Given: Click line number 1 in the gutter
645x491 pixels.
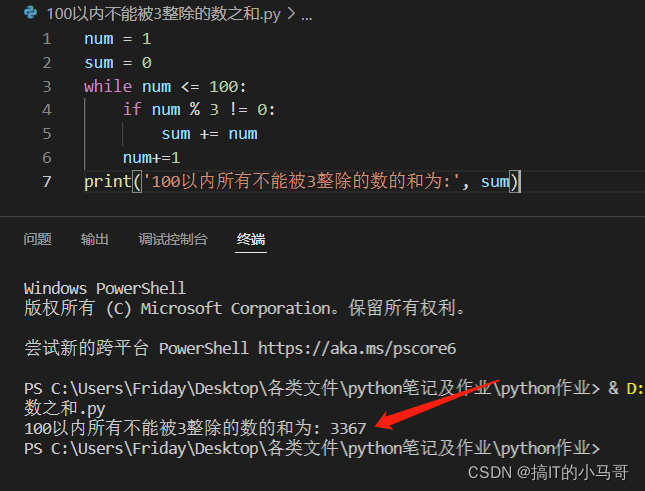Looking at the screenshot, I should 47,39.
